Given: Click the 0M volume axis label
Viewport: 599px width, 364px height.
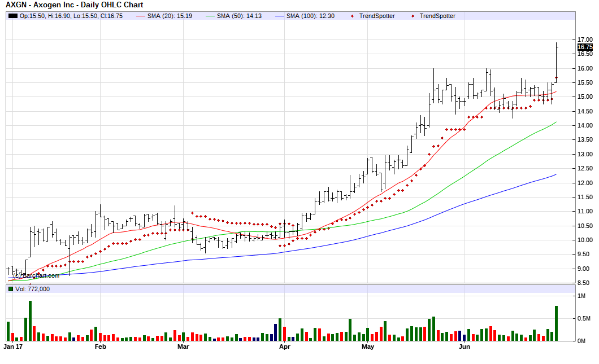Looking at the screenshot, I should click(x=581, y=341).
